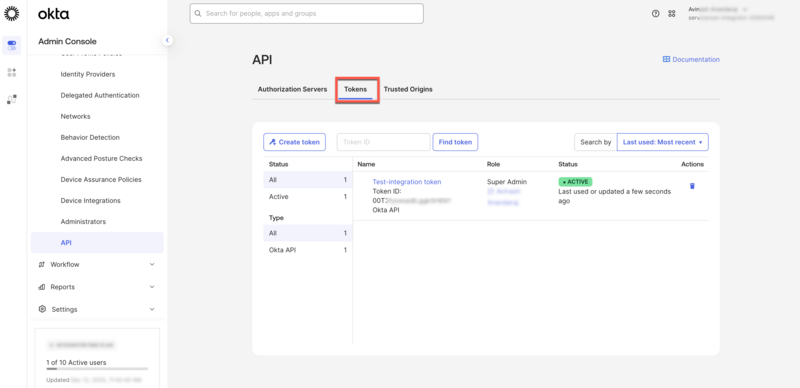Viewport: 800px width, 388px height.
Task: Click the Actions column header
Action: point(692,164)
